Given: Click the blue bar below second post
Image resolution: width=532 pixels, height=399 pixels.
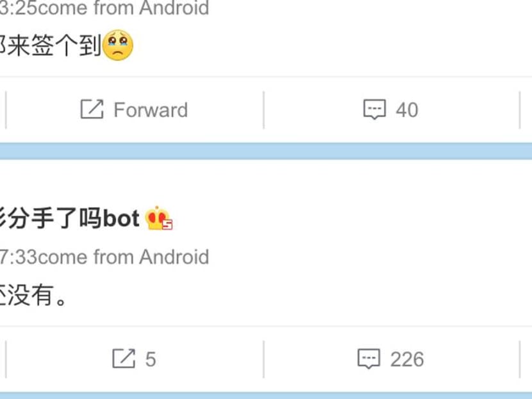Looking at the screenshot, I should [266, 396].
